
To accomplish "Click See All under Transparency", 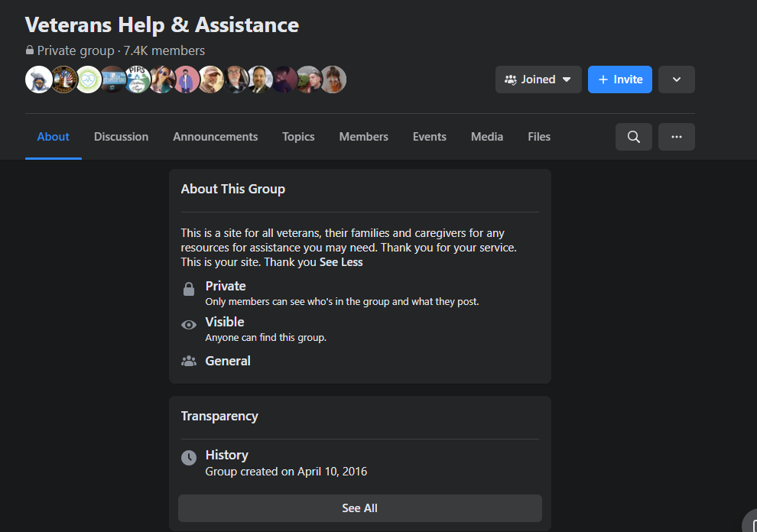I will (359, 508).
